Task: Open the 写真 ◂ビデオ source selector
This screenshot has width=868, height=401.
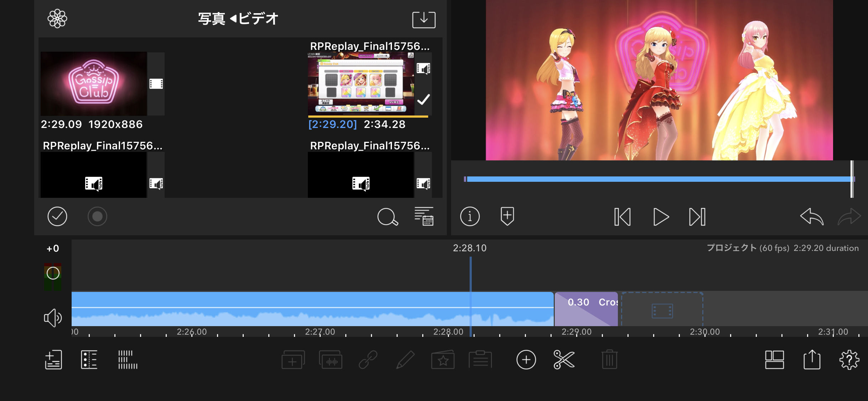Action: coord(238,19)
